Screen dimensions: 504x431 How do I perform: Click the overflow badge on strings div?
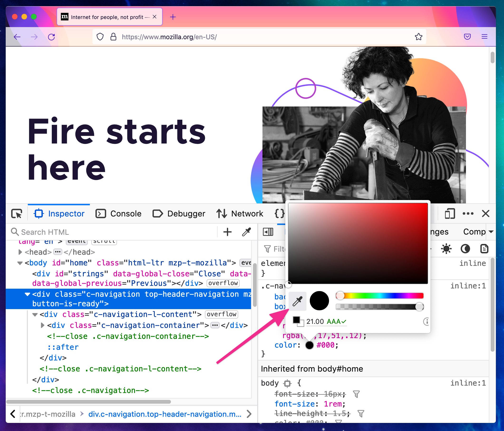coord(223,283)
